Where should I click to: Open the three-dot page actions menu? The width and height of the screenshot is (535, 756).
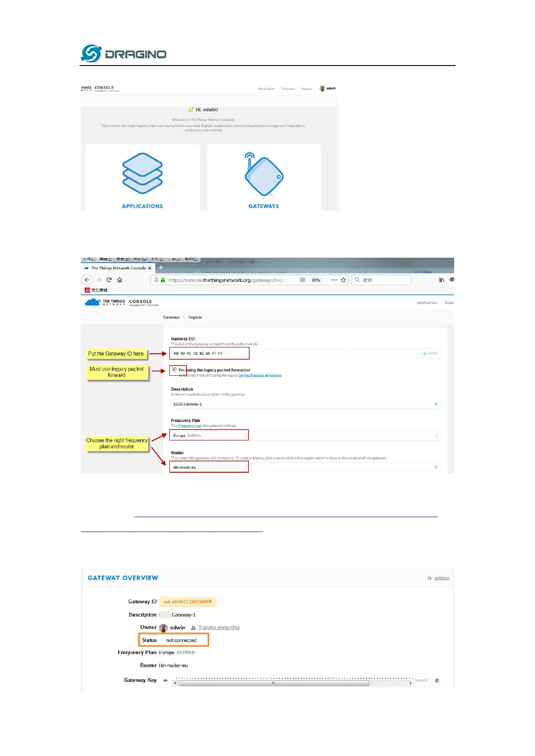click(334, 280)
